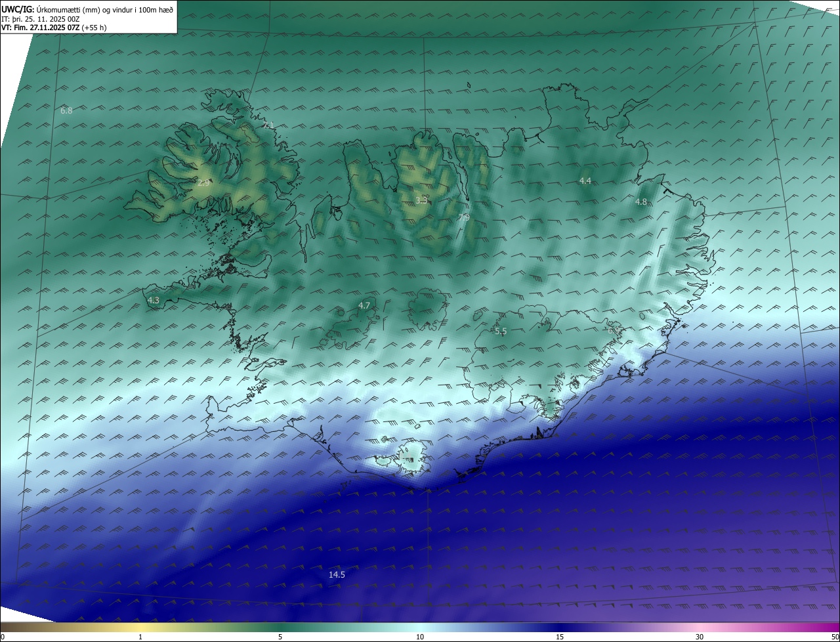This screenshot has height=642, width=840.
Task: Click the 4.4 value on the map
Action: (x=585, y=181)
